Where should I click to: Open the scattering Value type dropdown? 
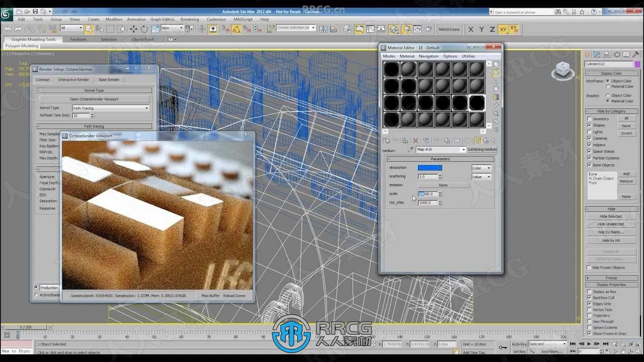(481, 176)
